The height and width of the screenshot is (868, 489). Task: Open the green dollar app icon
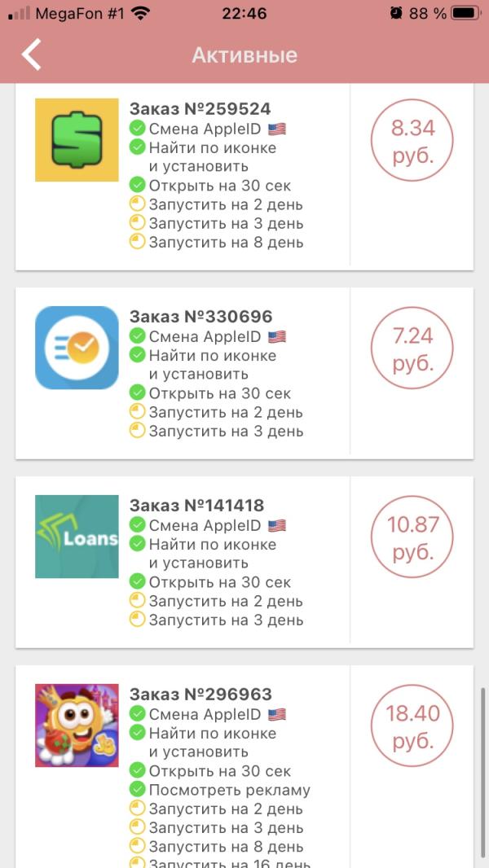77,140
